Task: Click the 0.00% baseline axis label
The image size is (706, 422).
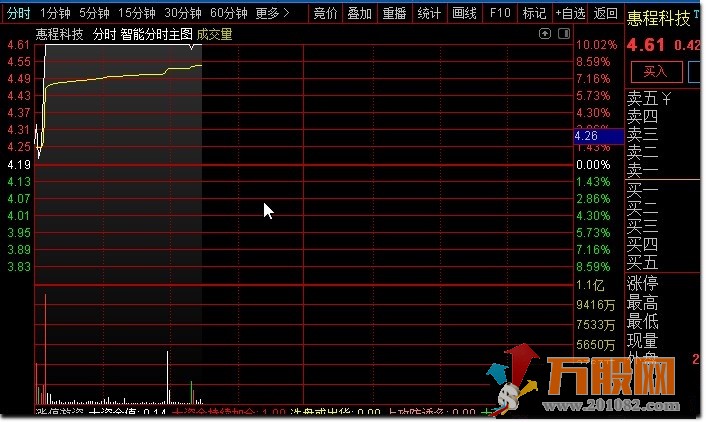Action: [593, 165]
